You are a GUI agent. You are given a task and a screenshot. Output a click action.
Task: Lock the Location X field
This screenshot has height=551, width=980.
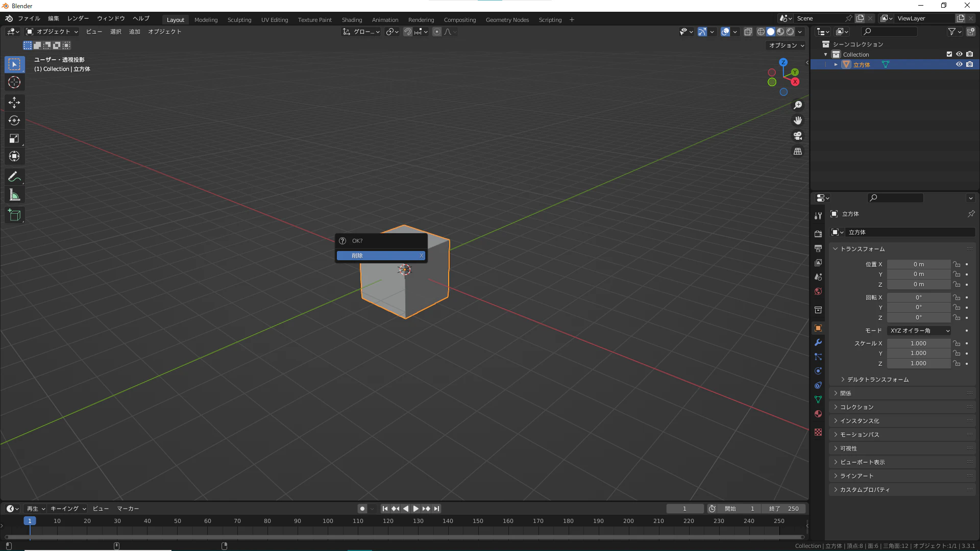(x=957, y=264)
